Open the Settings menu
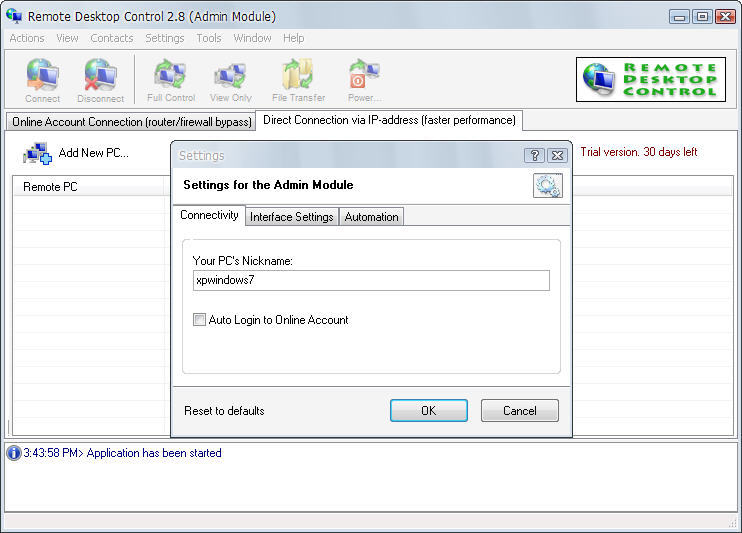The image size is (742, 533). click(x=165, y=38)
